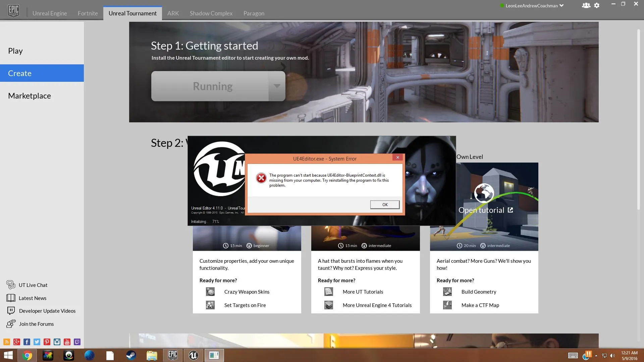This screenshot has height=362, width=644.
Task: Switch to the ARK tab
Action: click(x=173, y=13)
